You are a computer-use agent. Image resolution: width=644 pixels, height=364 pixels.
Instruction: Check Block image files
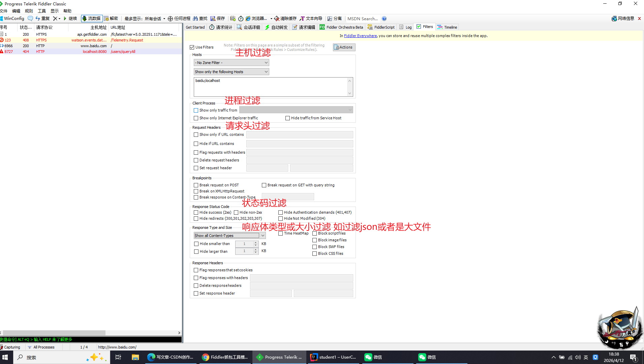(314, 240)
